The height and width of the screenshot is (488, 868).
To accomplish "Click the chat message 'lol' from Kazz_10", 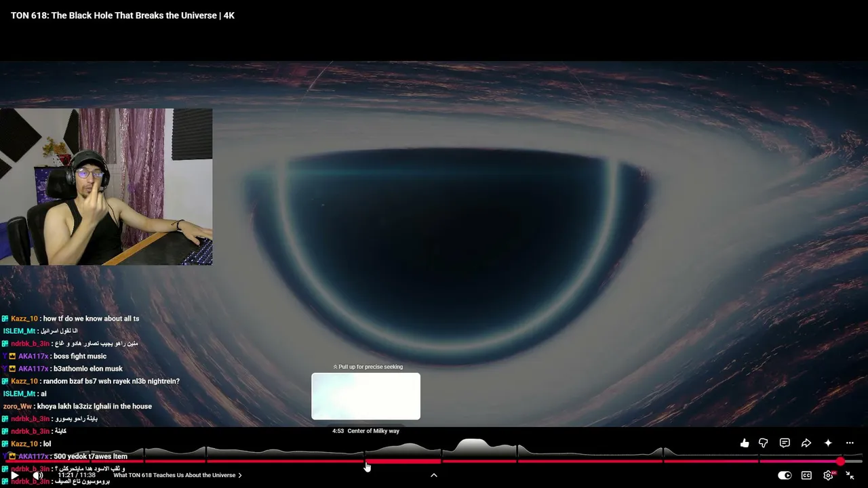I will click(x=47, y=444).
